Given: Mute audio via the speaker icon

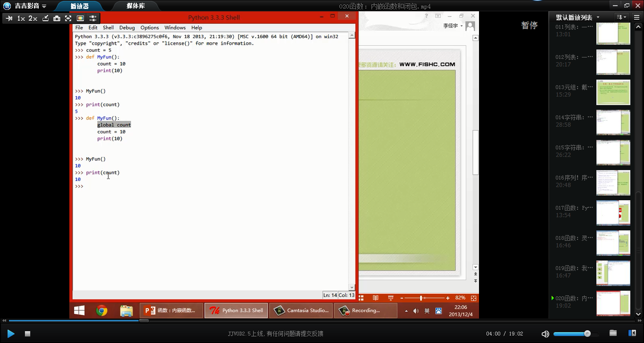Looking at the screenshot, I should point(545,334).
